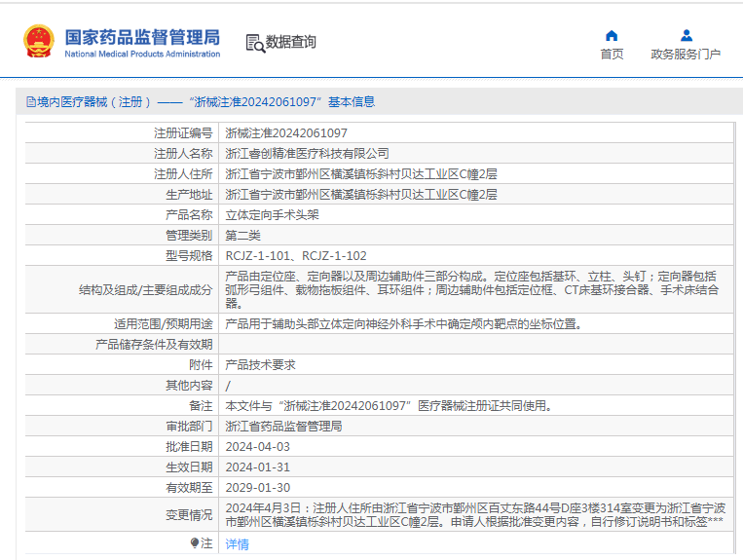Click effective date 2024-01-31
Screen dimensions: 743x560
pos(257,467)
